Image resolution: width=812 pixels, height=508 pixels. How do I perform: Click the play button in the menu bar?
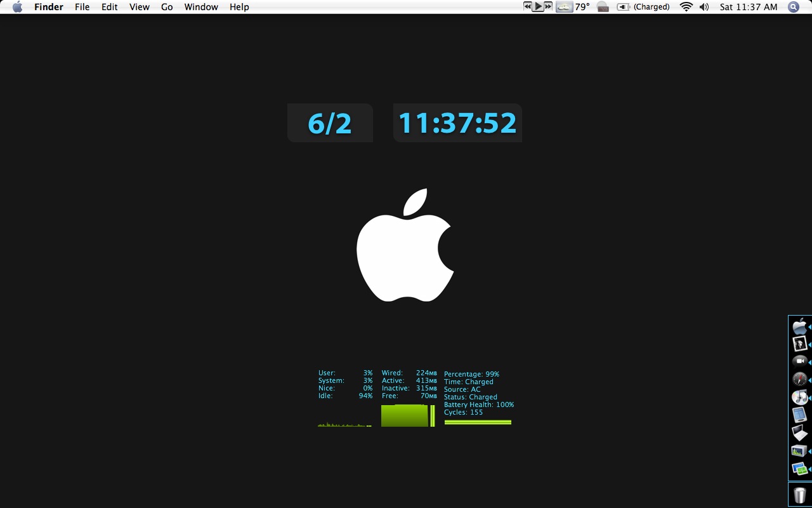(x=538, y=6)
